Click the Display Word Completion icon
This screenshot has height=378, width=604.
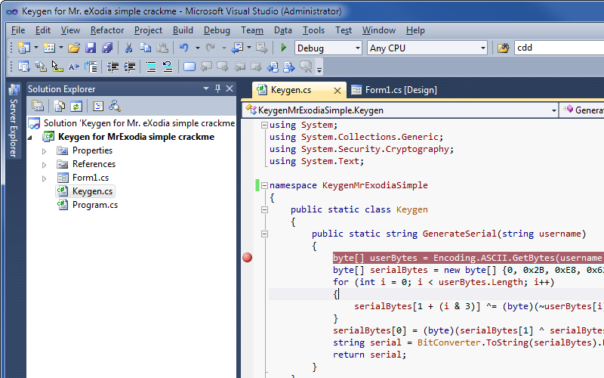tap(74, 67)
